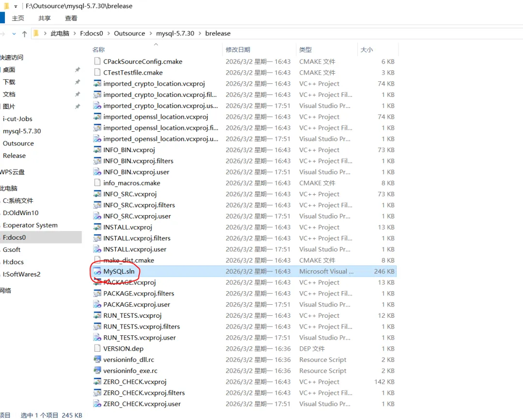523x420 pixels.
Task: Click the info_macros.cmake file icon
Action: pyautogui.click(x=97, y=183)
